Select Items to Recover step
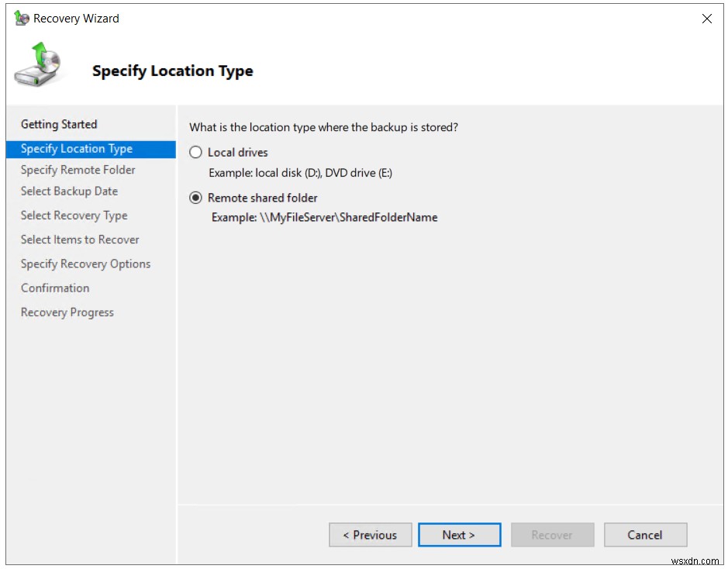The image size is (728, 569). 79,240
